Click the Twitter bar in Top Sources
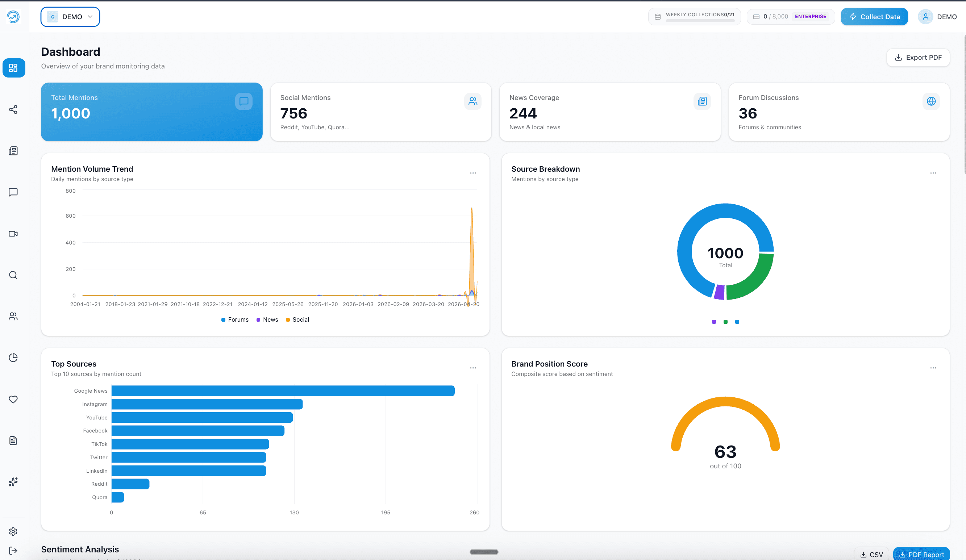The height and width of the screenshot is (560, 966). click(x=189, y=457)
